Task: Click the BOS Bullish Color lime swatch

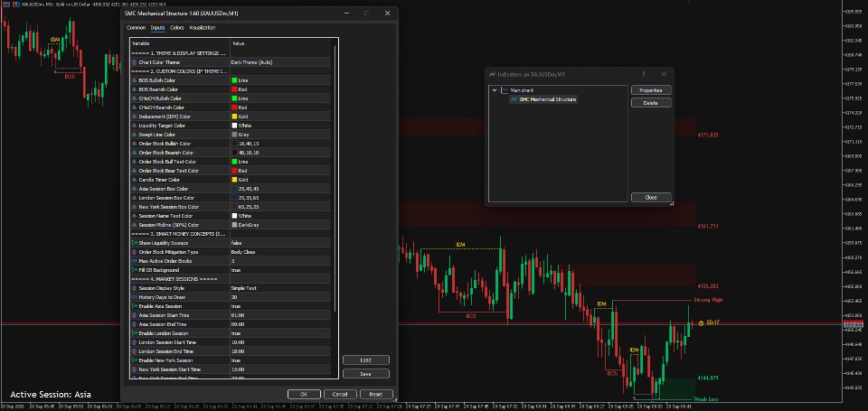Action: click(234, 80)
